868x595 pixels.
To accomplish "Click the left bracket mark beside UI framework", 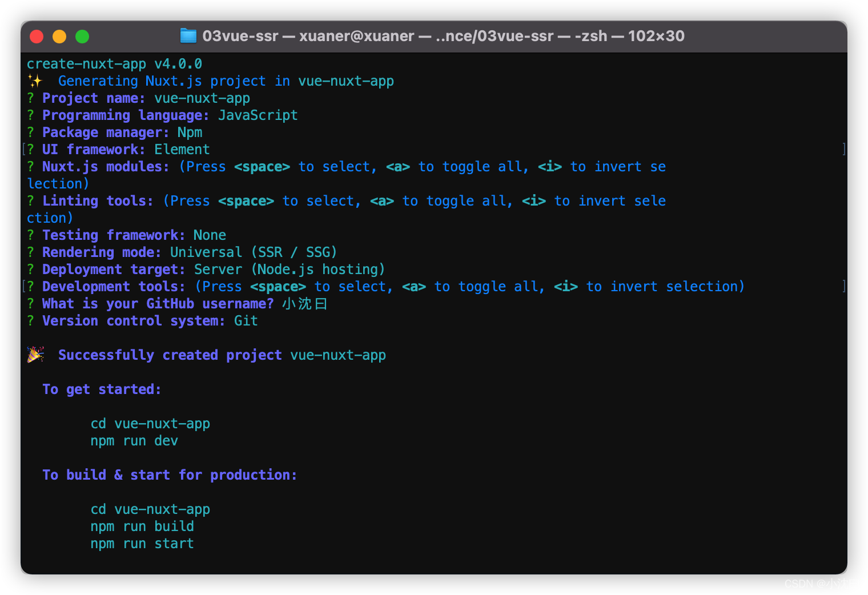I will 24,150.
